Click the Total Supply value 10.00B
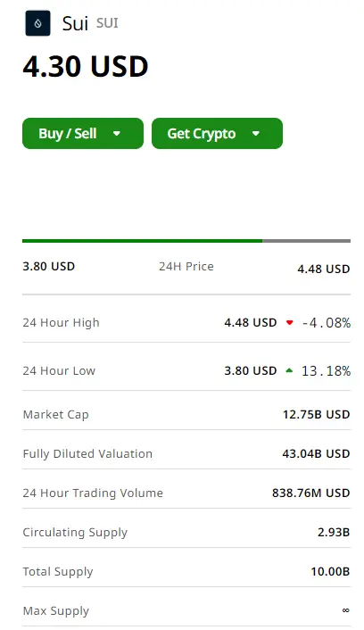The width and height of the screenshot is (364, 630). coord(330,571)
